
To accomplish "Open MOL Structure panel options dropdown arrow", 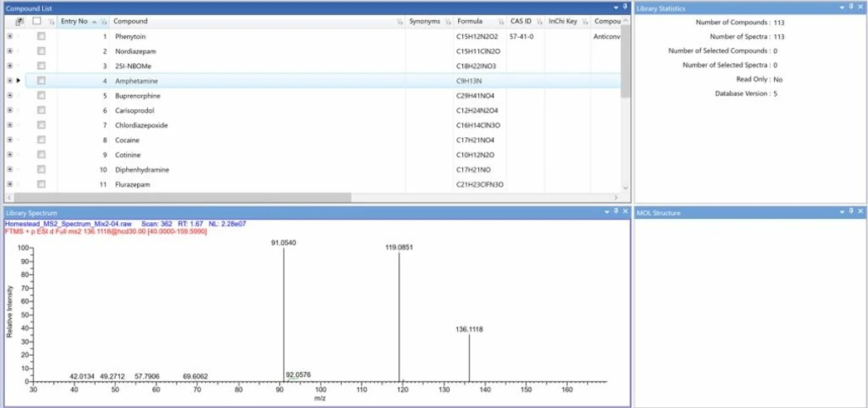I will (842, 212).
